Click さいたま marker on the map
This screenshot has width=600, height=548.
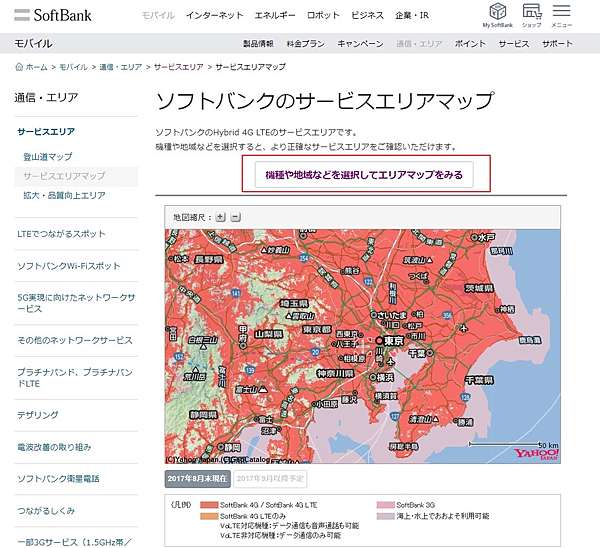[374, 315]
